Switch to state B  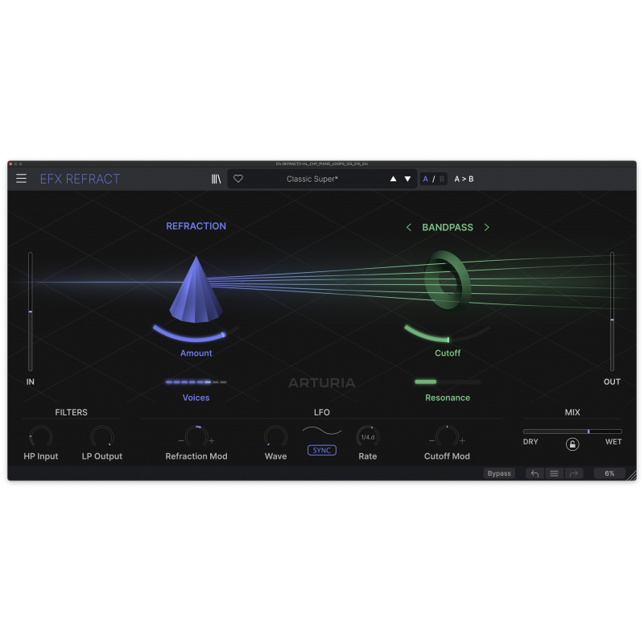442,179
